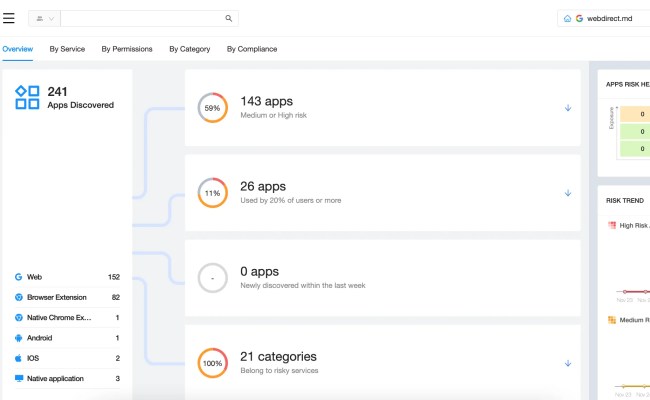Click Used by 20% of users subtitle

(x=291, y=200)
